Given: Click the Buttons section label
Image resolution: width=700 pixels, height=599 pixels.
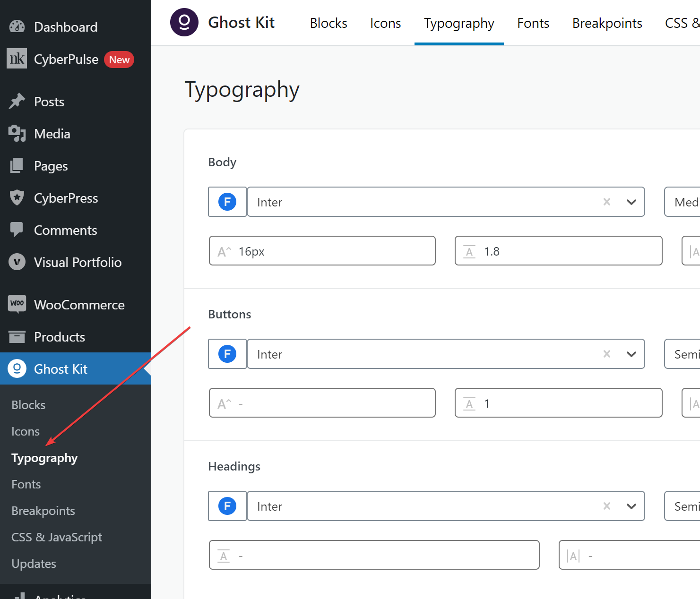Looking at the screenshot, I should tap(230, 314).
